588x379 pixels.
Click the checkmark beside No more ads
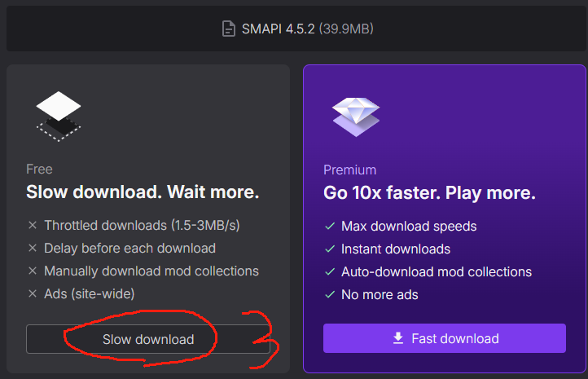[330, 294]
